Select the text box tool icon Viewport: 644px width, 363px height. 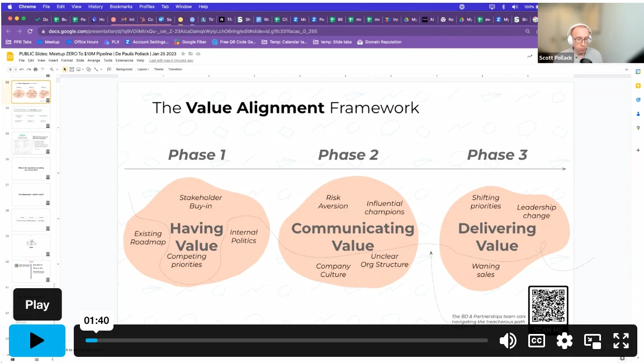pos(72,69)
